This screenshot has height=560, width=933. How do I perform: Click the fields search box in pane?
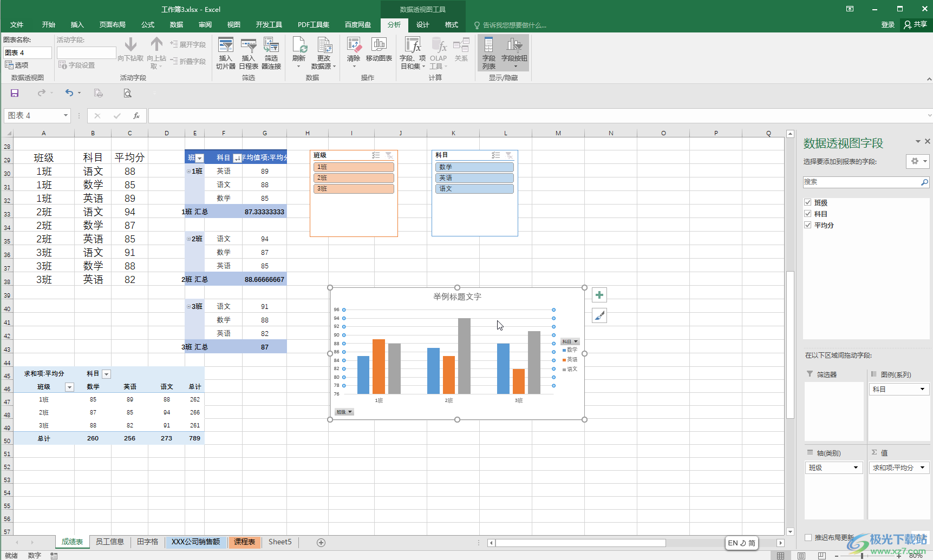pos(866,182)
